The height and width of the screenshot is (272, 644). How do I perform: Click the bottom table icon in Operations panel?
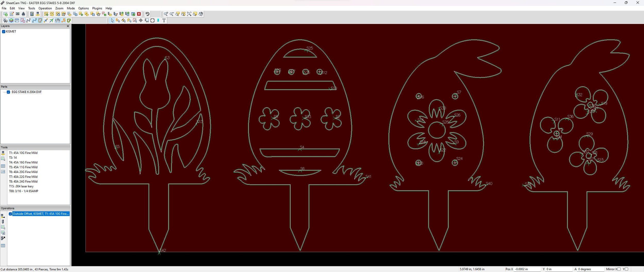(3, 246)
